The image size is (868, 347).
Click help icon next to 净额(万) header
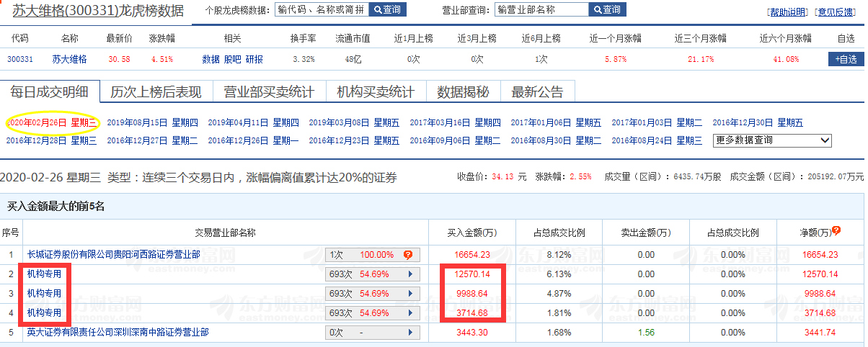(x=836, y=231)
